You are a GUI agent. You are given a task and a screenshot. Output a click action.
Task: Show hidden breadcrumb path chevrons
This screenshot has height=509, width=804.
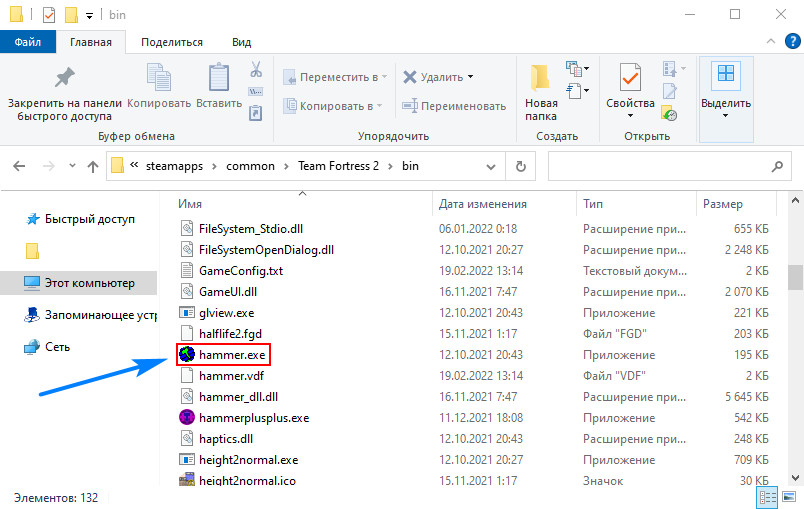click(134, 165)
